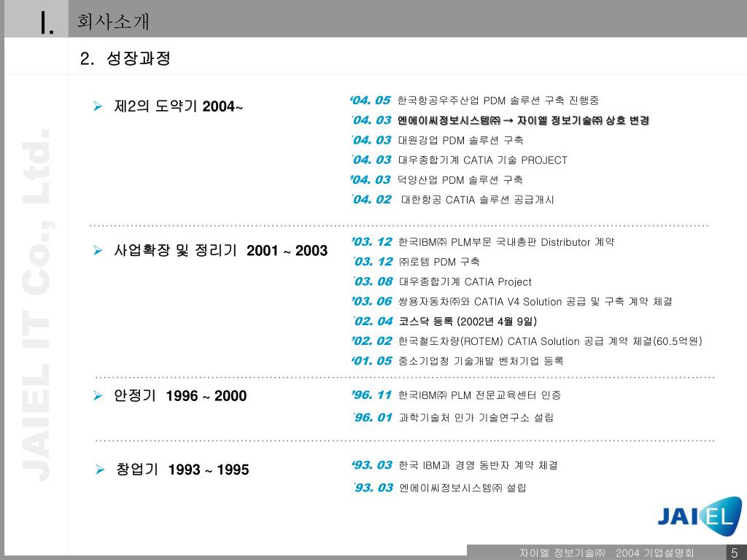Screen dimensions: 747x560
Task: Click date '03. 06
Action: [371, 301]
